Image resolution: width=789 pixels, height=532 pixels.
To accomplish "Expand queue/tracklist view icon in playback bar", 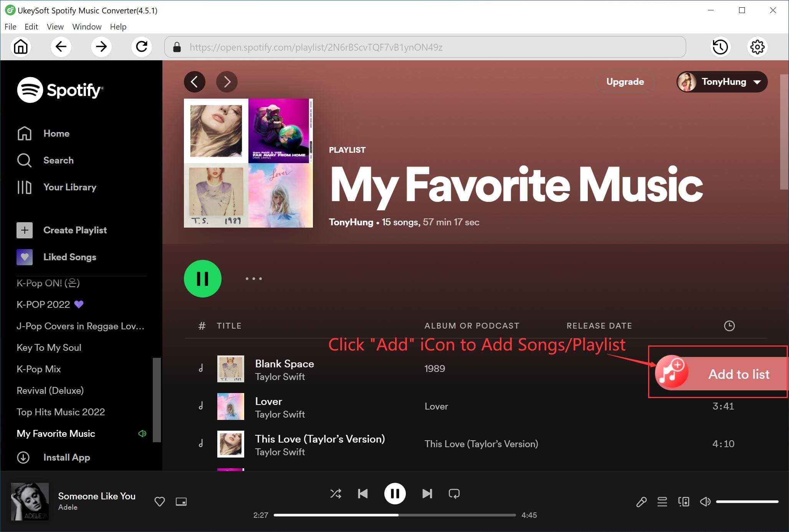I will [x=662, y=501].
